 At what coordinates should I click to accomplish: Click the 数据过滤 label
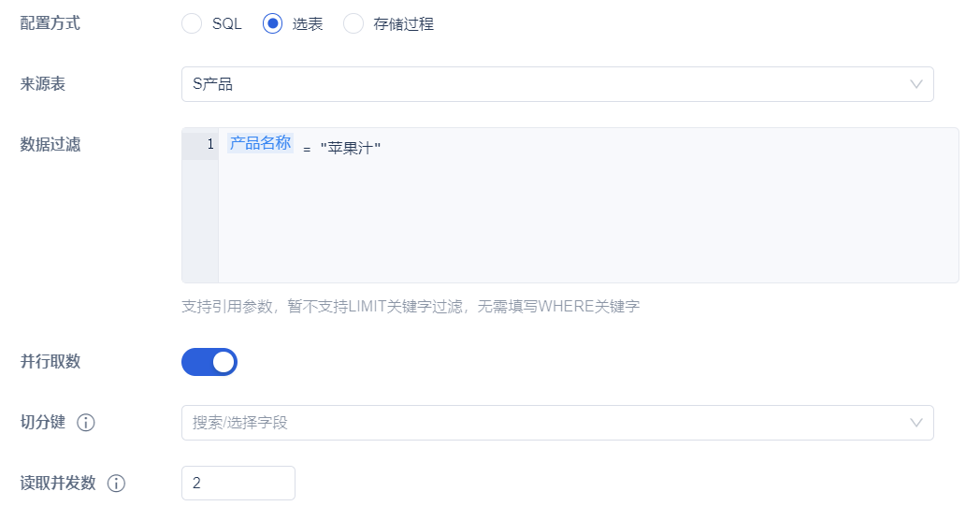click(x=50, y=144)
